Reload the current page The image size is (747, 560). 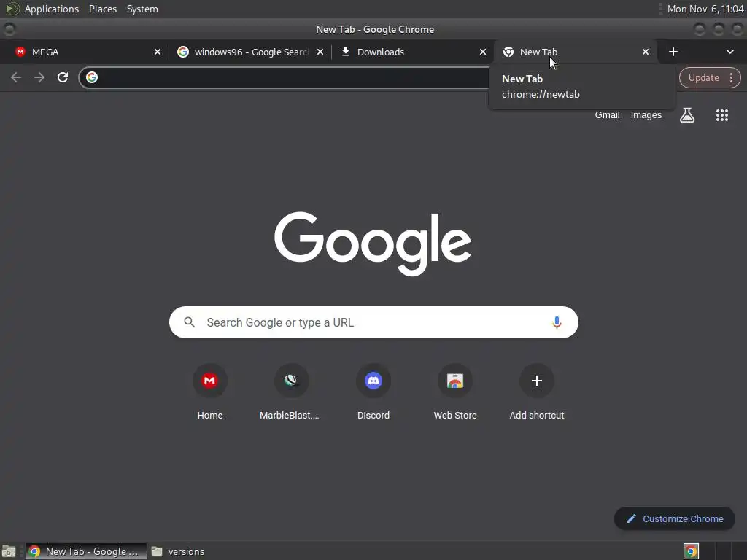pyautogui.click(x=63, y=77)
